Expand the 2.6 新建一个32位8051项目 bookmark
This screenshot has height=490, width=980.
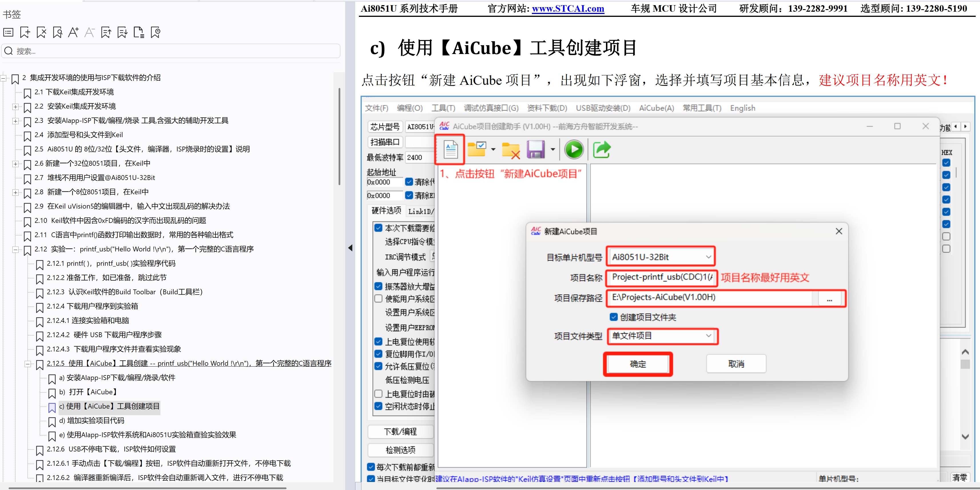15,164
